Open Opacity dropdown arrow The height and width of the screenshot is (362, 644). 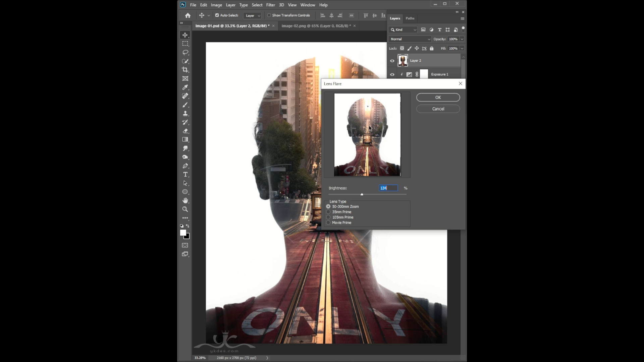(x=462, y=39)
